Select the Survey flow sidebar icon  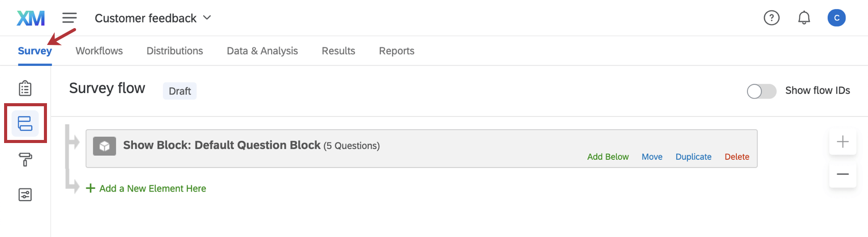tap(25, 124)
